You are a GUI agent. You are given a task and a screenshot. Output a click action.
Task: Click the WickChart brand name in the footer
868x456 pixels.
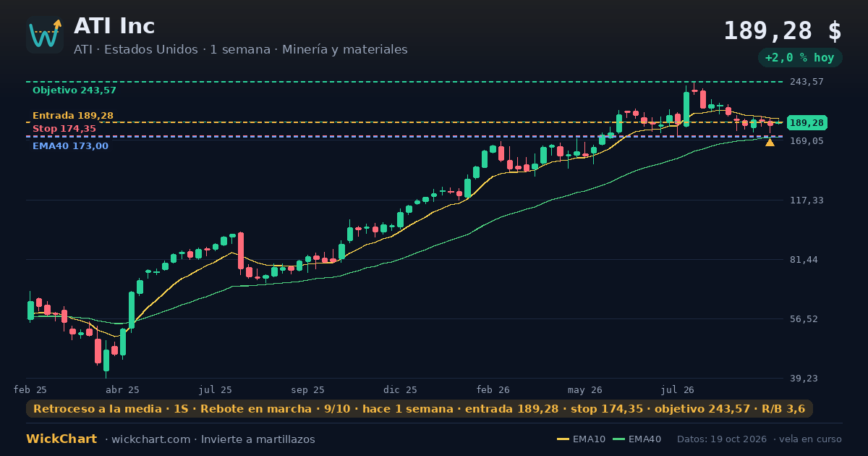tap(61, 439)
